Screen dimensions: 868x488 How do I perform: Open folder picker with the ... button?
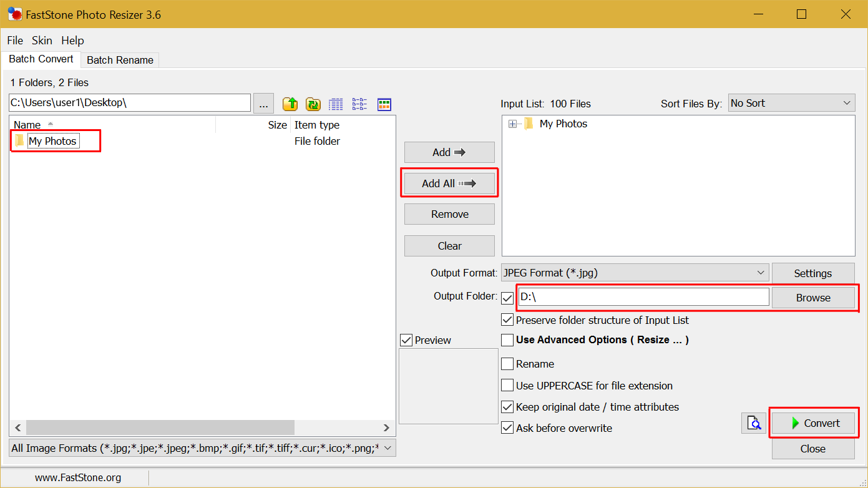coord(263,103)
